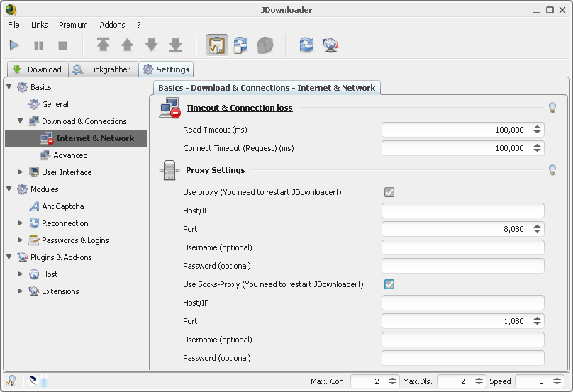Click the Socks Port 1,080 spinner arrows
This screenshot has height=392, width=573.
[x=537, y=321]
